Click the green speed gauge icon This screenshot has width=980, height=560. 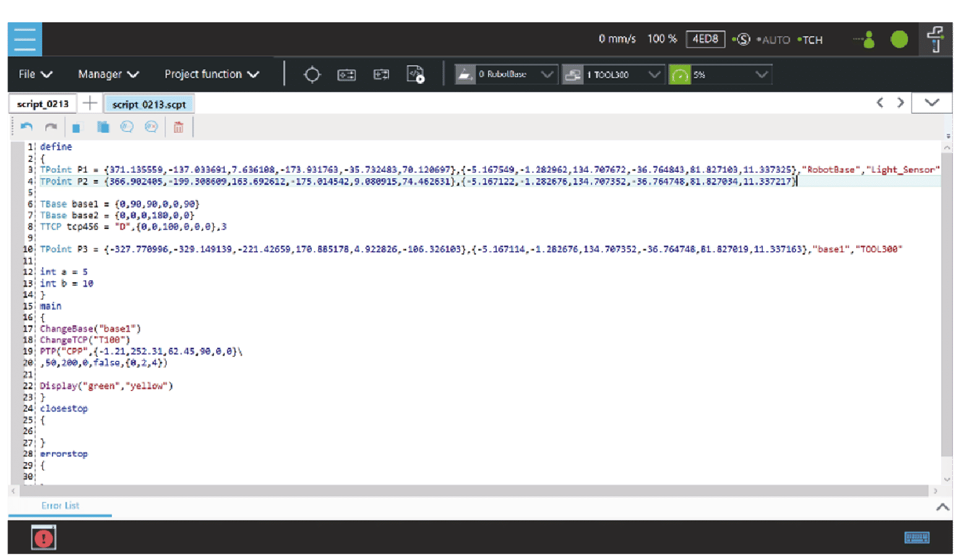click(679, 75)
